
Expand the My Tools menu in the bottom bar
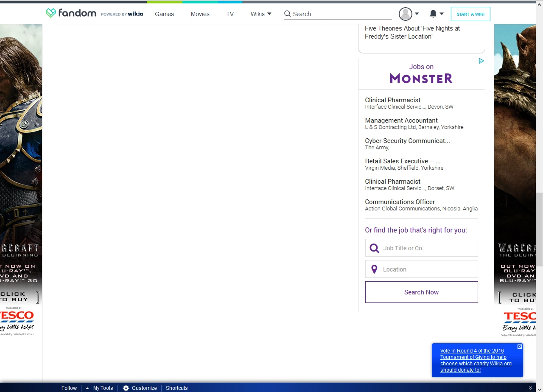click(x=100, y=388)
